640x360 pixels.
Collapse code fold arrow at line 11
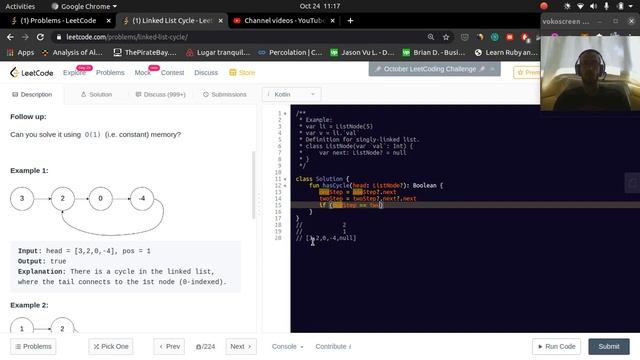[285, 179]
